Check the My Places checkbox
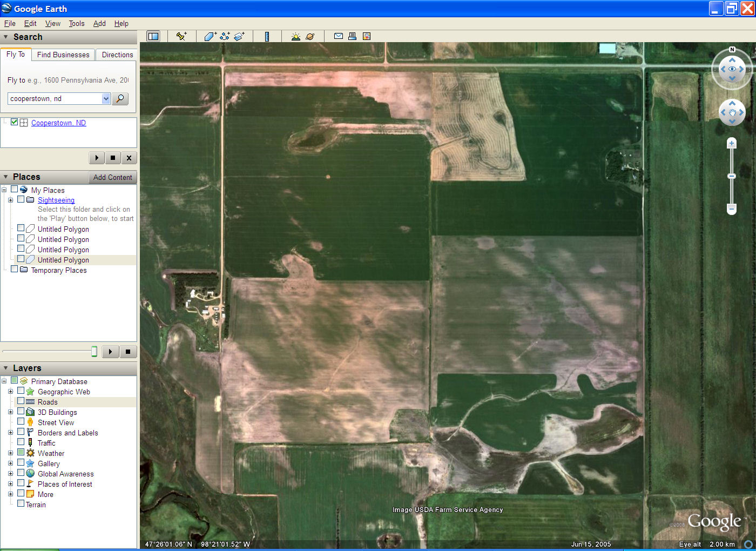Image resolution: width=756 pixels, height=551 pixels. [15, 189]
